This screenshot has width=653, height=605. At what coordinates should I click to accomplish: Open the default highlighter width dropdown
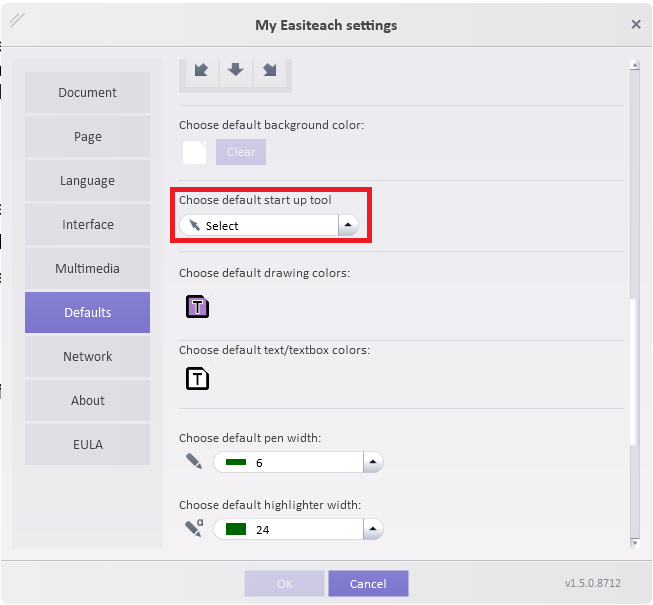point(372,530)
